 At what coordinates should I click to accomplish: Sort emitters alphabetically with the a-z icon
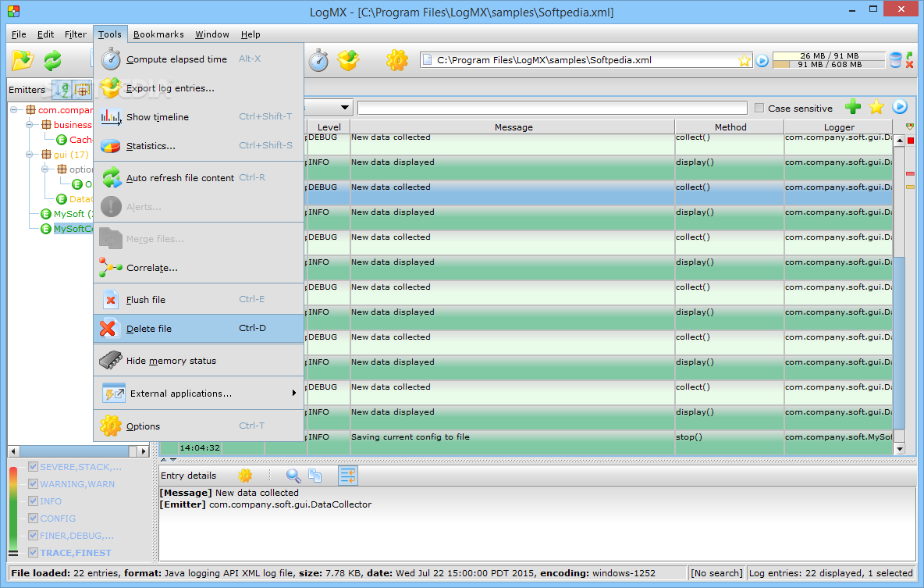[x=62, y=90]
